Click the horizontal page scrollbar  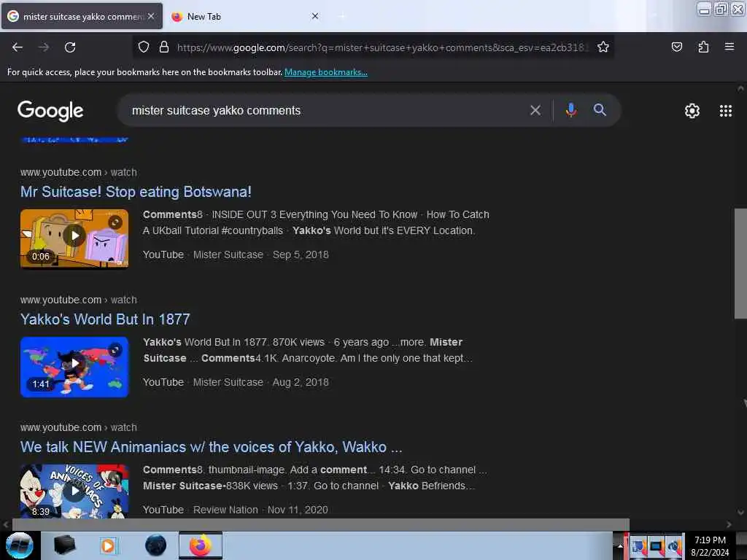(x=321, y=524)
